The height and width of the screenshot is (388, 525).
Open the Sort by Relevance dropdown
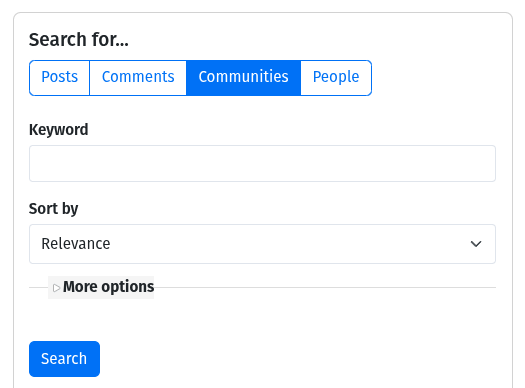pyautogui.click(x=262, y=244)
